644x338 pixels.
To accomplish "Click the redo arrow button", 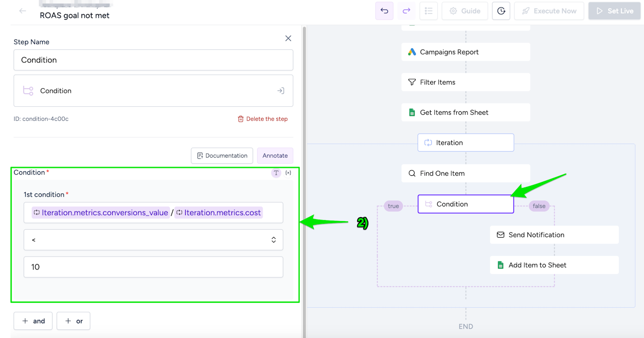I will (x=407, y=11).
